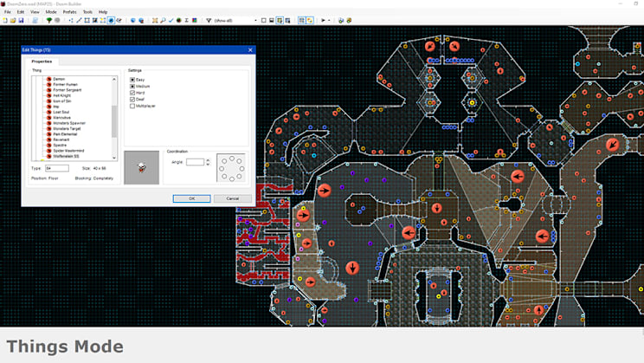Click the Type number input field

(57, 168)
